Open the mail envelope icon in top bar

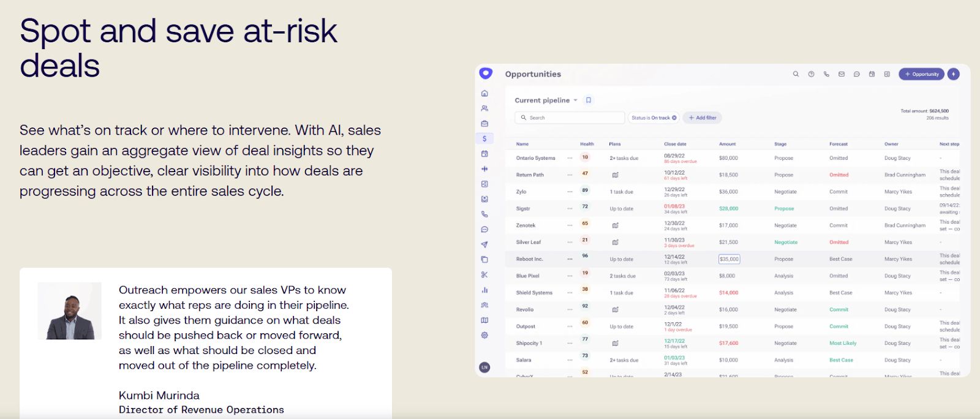[842, 74]
